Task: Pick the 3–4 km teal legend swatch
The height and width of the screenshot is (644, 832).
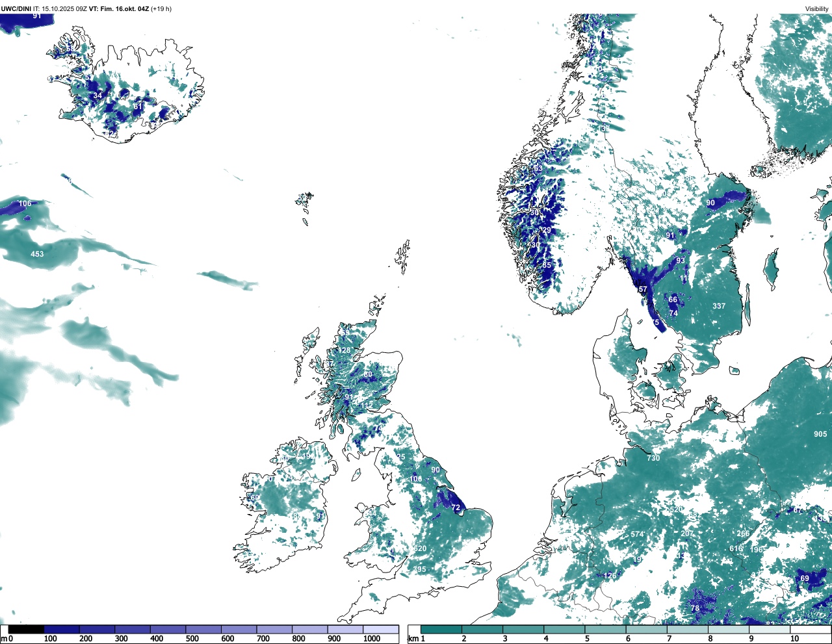Action: (x=523, y=629)
